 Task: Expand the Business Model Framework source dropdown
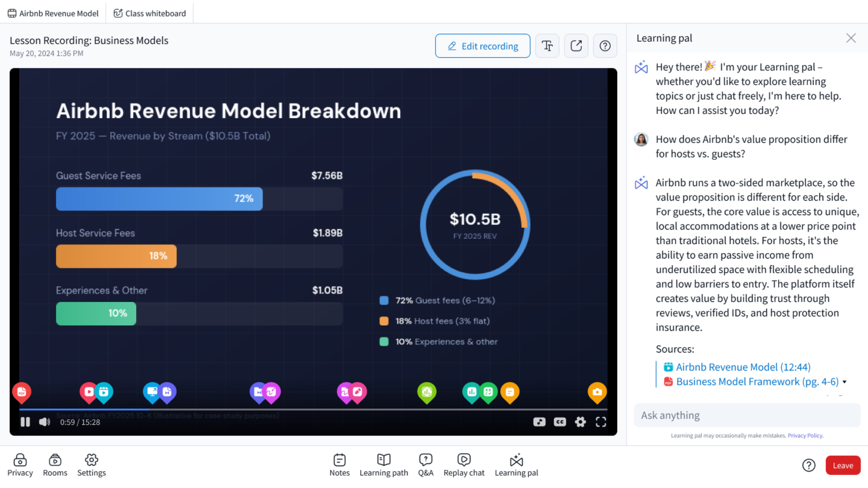[844, 382]
